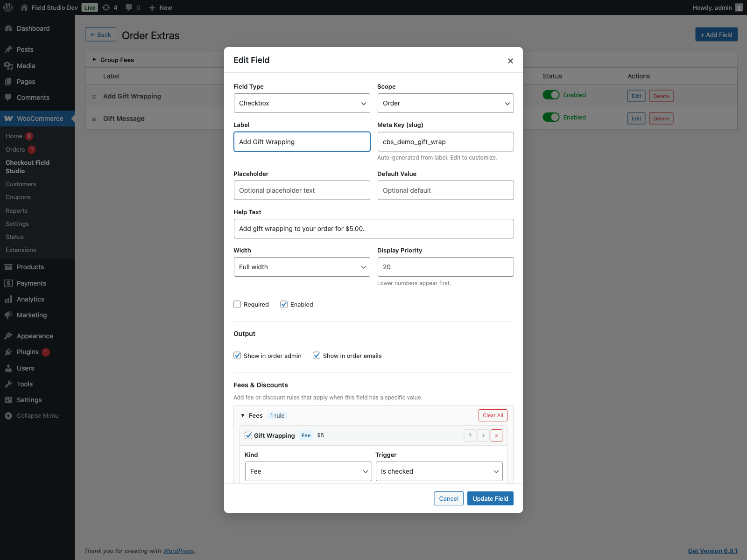Screen dimensions: 747x560
Task: Click the drag handle beside Gift Message
Action: [x=93, y=119]
